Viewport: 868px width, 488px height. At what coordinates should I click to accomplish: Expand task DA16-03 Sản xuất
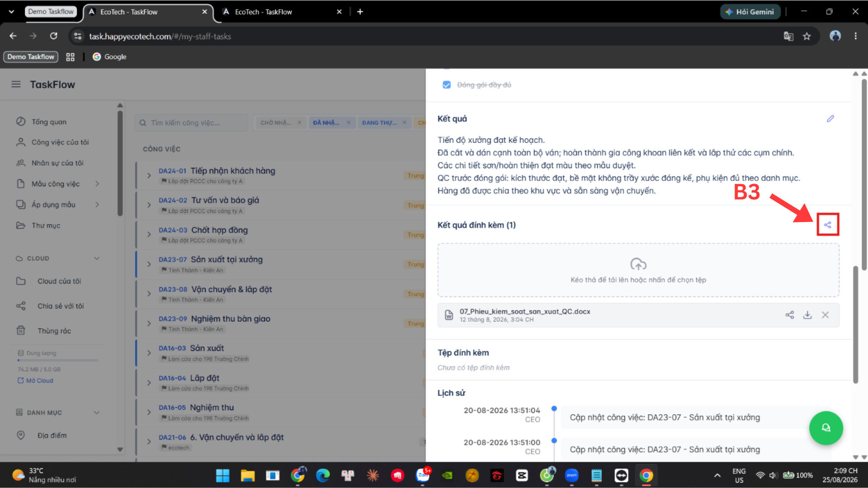(x=149, y=353)
